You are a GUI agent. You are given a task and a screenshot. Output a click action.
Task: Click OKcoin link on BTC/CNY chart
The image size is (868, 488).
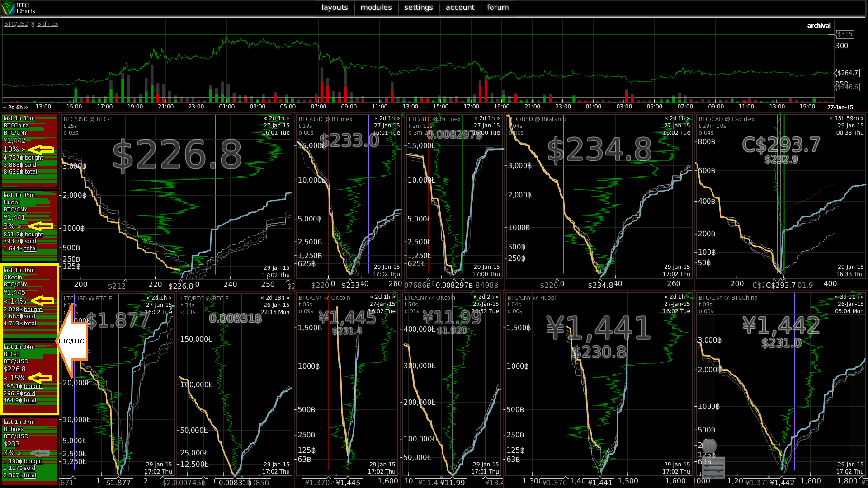(x=340, y=298)
